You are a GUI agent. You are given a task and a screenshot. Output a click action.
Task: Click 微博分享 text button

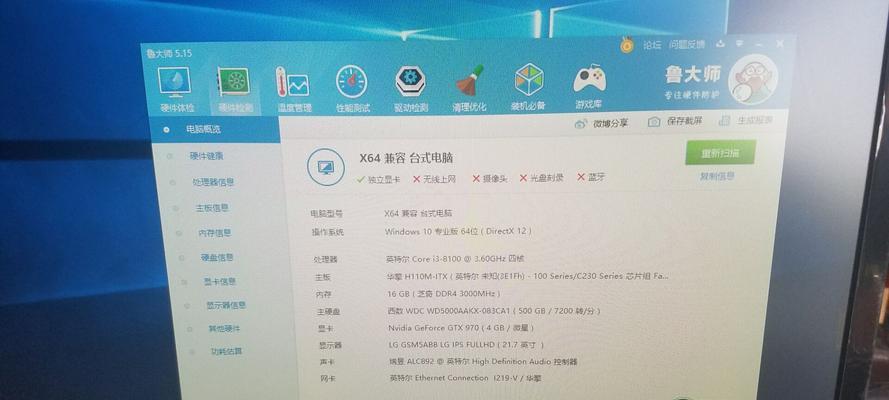611,123
